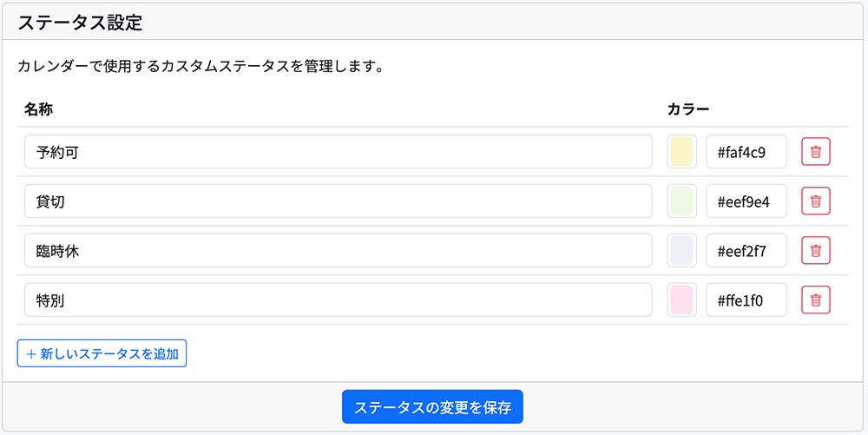The height and width of the screenshot is (435, 868).
Task: Focus the 貸切 status name input
Action: [339, 201]
